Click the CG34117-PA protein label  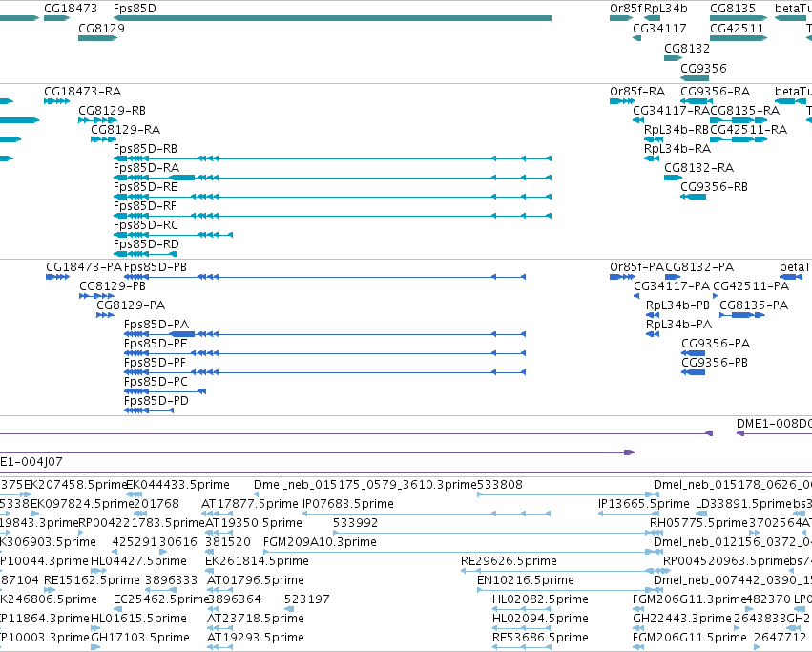[x=672, y=286]
